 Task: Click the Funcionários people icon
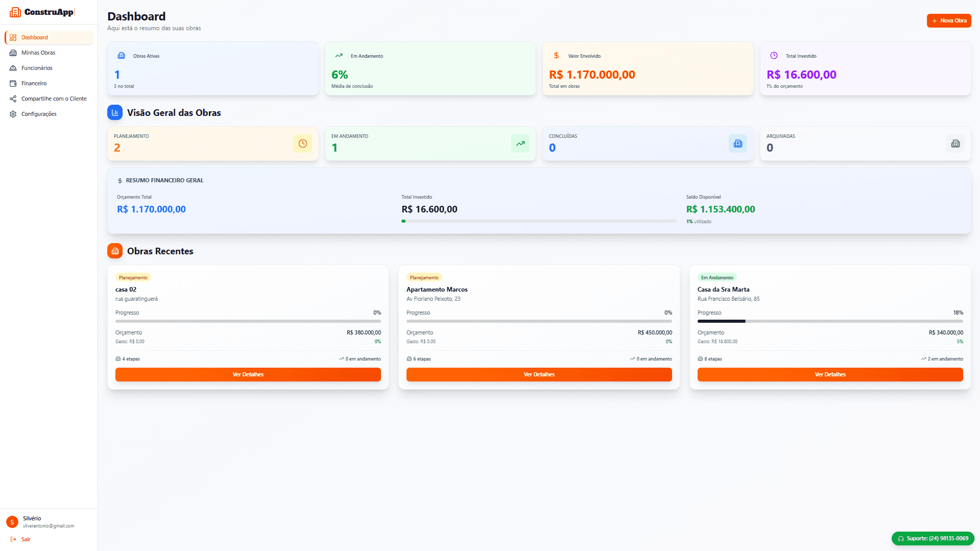(13, 68)
